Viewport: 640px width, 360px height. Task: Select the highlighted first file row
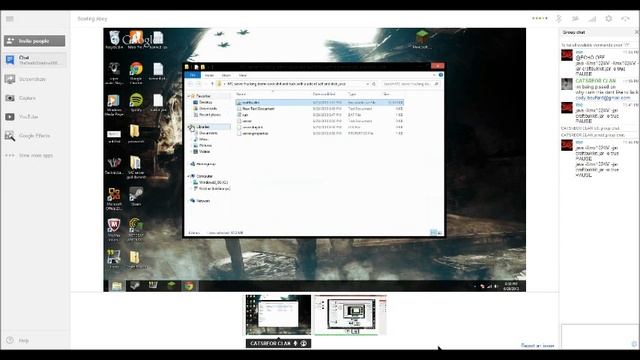coord(320,102)
